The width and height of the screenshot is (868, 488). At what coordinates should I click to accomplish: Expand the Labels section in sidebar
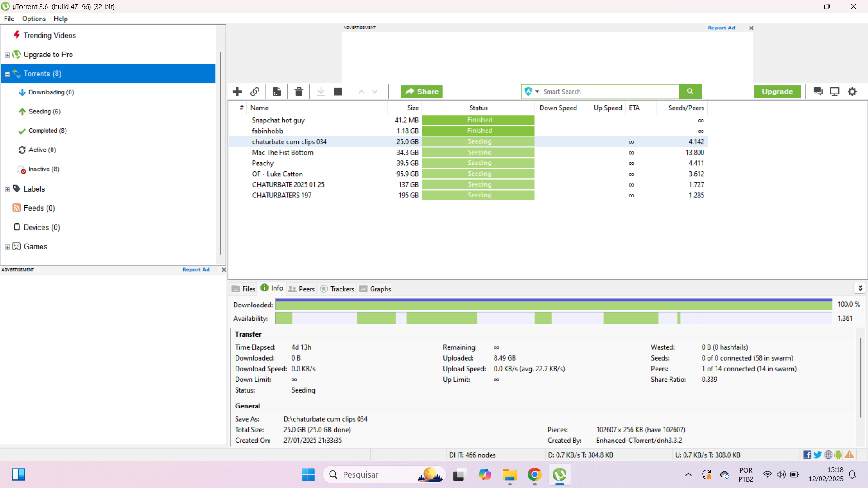(7, 189)
